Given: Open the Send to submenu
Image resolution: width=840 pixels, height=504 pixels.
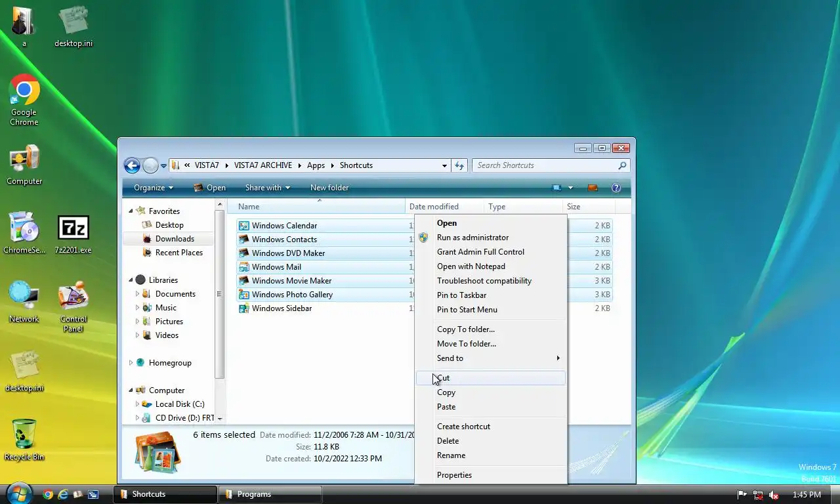Looking at the screenshot, I should pos(491,358).
